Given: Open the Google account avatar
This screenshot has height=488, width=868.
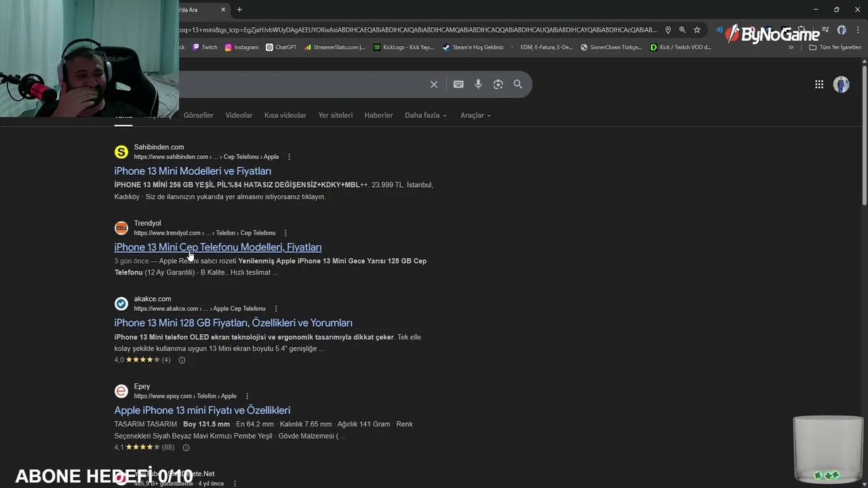Looking at the screenshot, I should [x=842, y=84].
